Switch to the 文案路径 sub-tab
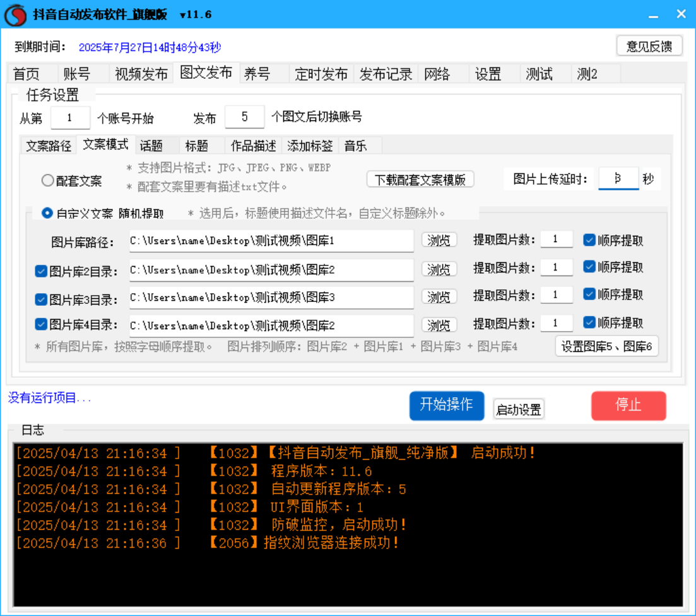This screenshot has width=696, height=616. tap(49, 146)
